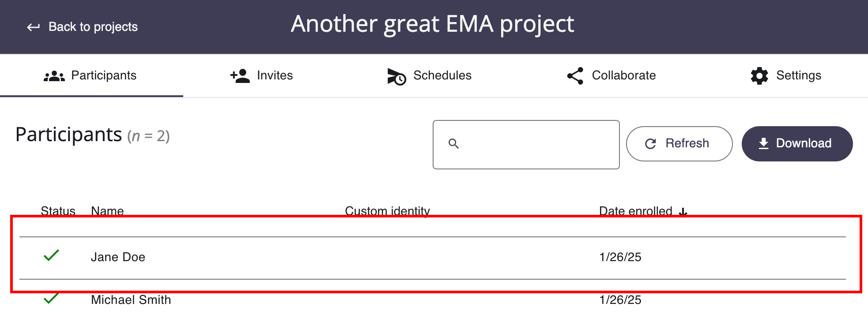868x322 pixels.
Task: Refresh the participants list
Action: (x=679, y=144)
